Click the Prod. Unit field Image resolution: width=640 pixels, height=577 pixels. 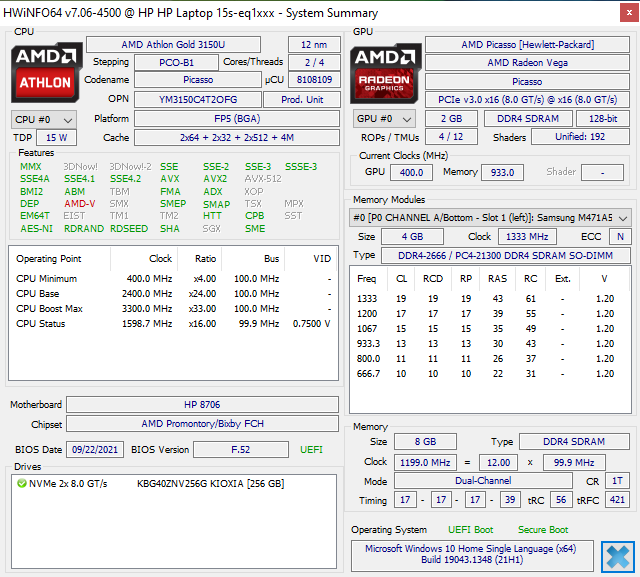tap(302, 100)
